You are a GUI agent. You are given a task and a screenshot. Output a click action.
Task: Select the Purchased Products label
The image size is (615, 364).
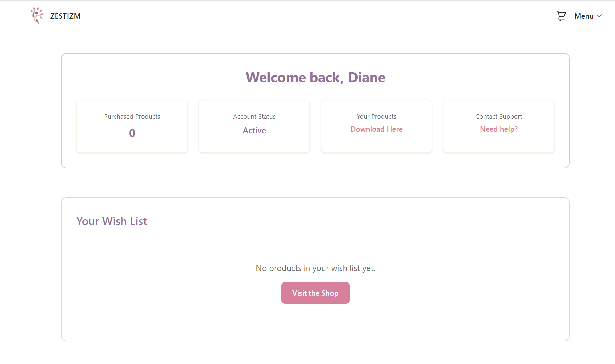coord(132,117)
